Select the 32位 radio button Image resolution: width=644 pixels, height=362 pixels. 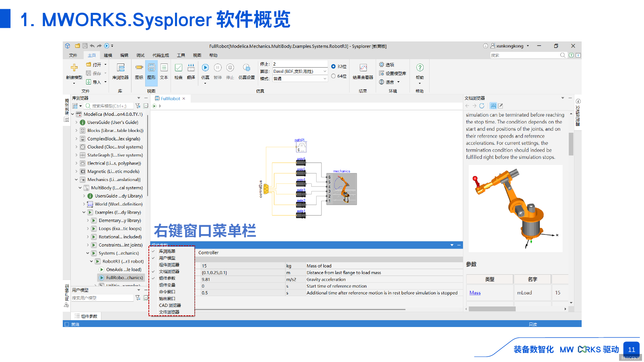coord(333,66)
